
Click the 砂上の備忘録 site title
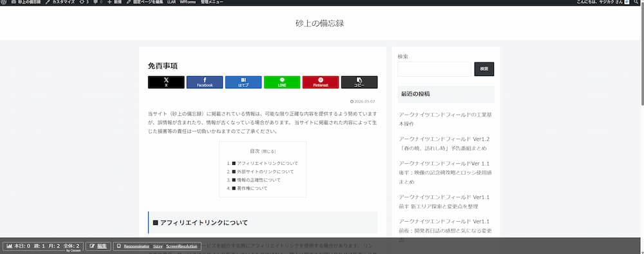point(319,23)
